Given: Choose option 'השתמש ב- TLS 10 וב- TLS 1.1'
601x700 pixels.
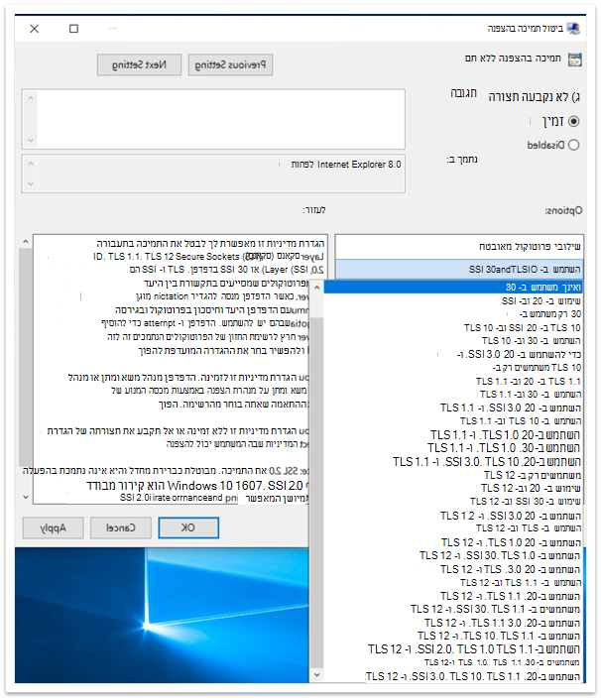Looking at the screenshot, I should (x=453, y=421).
